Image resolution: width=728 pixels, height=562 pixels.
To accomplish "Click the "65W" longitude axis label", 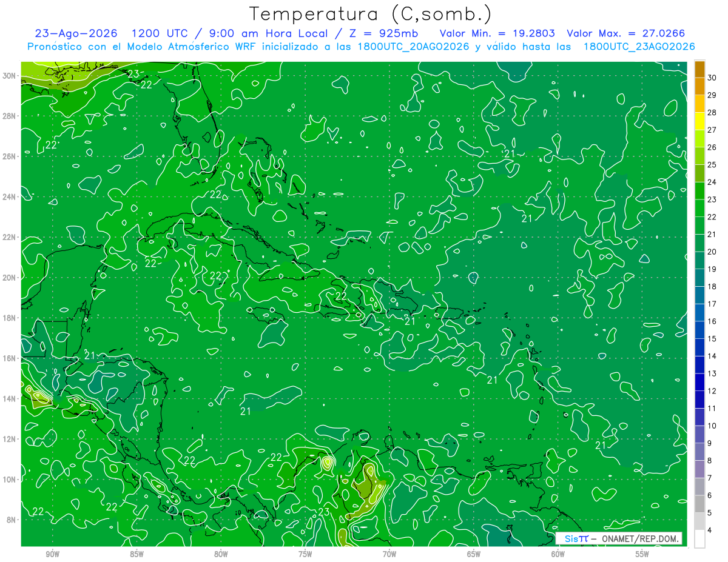I will [x=474, y=554].
